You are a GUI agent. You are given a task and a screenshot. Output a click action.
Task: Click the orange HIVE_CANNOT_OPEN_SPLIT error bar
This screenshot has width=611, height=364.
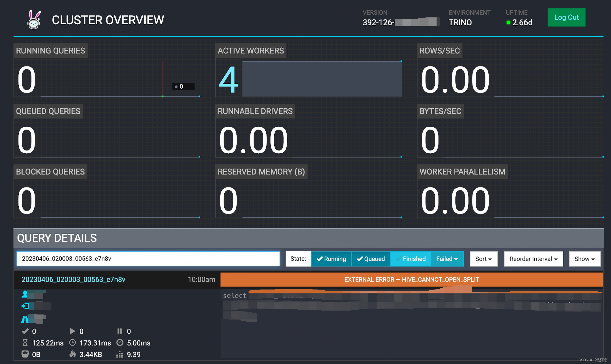pos(412,279)
